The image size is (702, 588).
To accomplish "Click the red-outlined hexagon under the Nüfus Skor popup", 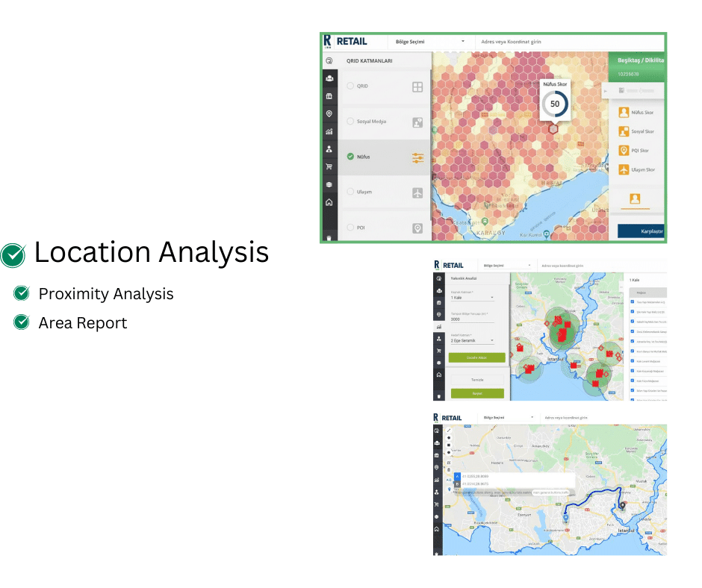I will [553, 129].
